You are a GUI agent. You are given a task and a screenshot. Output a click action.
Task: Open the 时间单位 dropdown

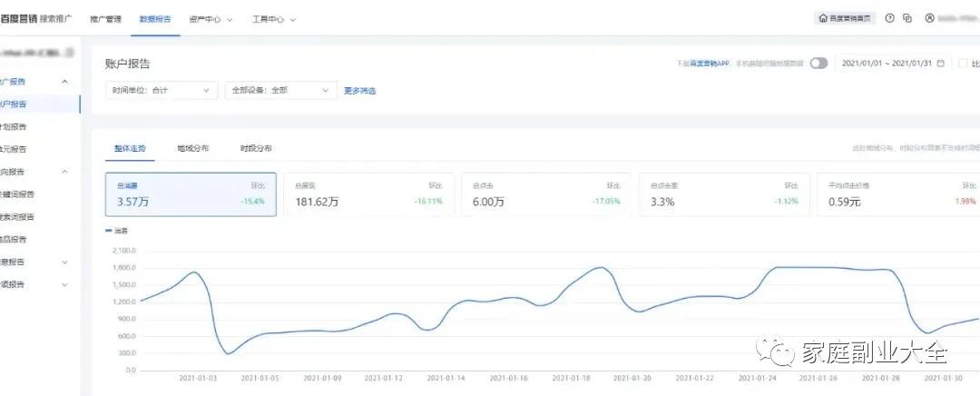point(162,90)
